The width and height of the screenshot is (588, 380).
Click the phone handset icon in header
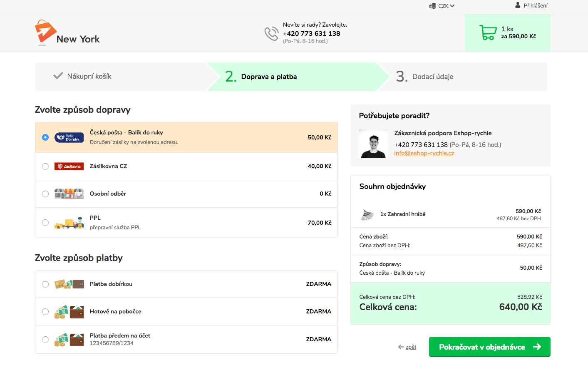tap(271, 33)
